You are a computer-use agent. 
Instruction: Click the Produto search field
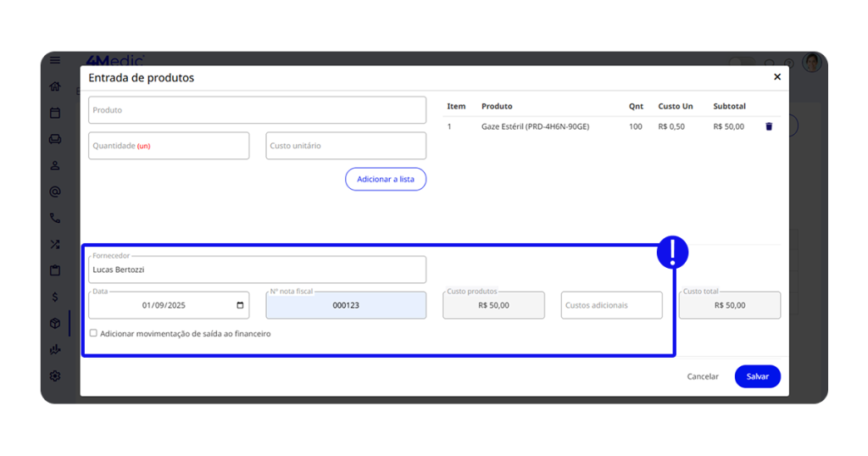257,110
